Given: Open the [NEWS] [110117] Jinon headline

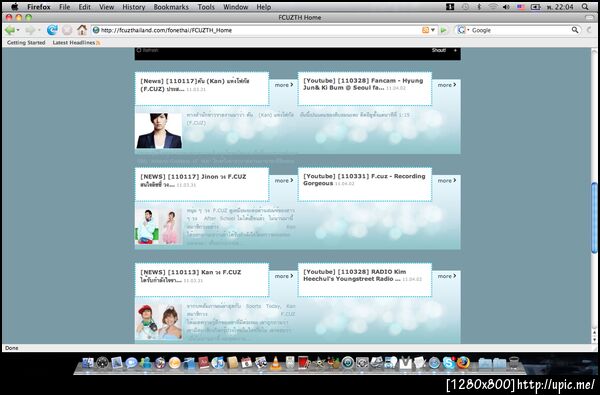Looking at the screenshot, I should point(193,180).
